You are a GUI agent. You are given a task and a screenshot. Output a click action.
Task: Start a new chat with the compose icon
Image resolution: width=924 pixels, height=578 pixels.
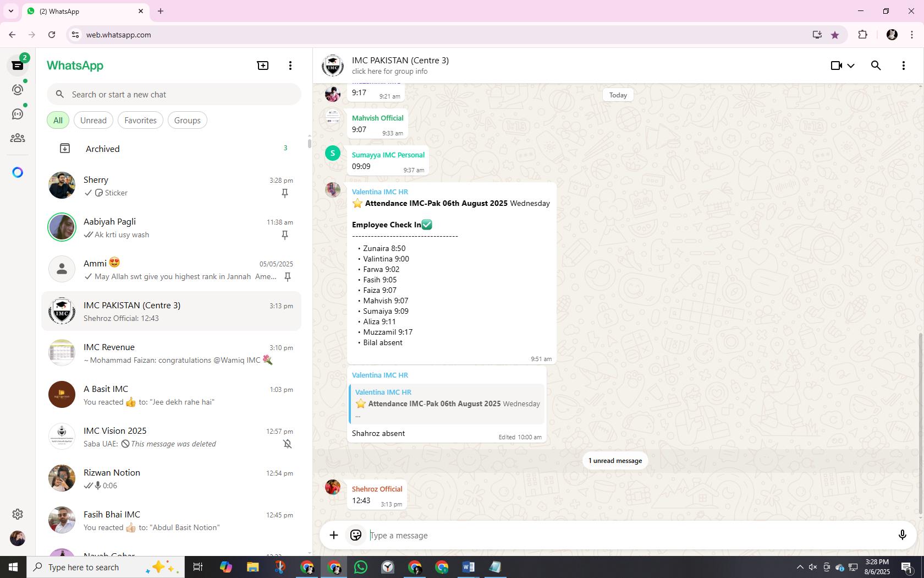click(263, 66)
